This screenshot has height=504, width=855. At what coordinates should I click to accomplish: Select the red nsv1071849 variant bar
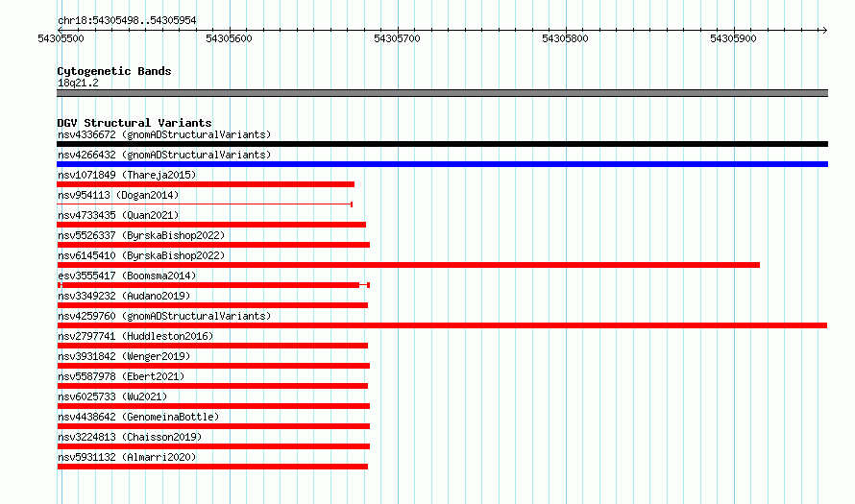tap(206, 184)
